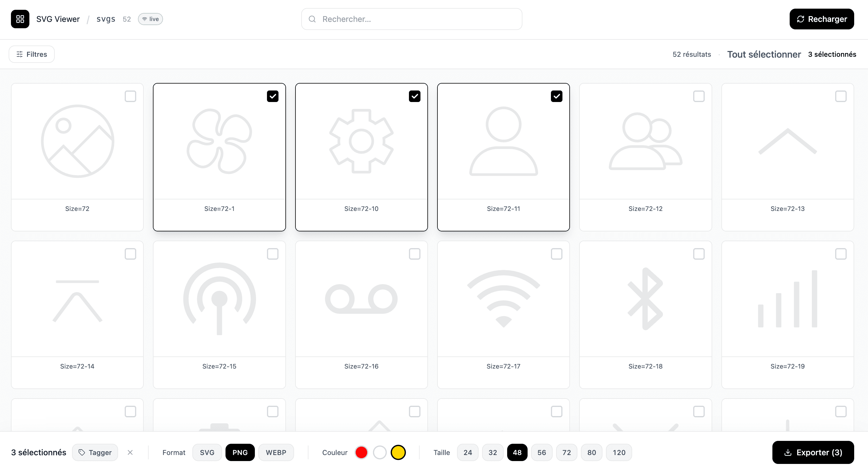Click the Tagger button
Viewport: 868px width, 472px height.
(x=95, y=452)
